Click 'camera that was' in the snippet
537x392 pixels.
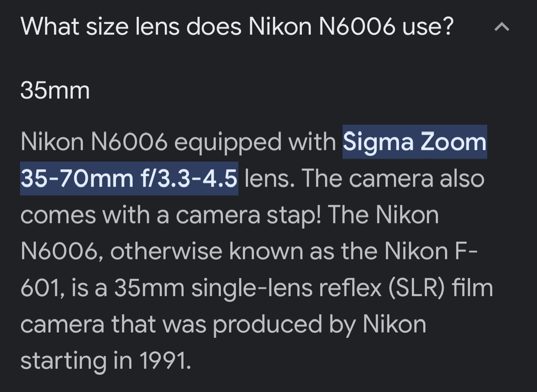(x=113, y=324)
